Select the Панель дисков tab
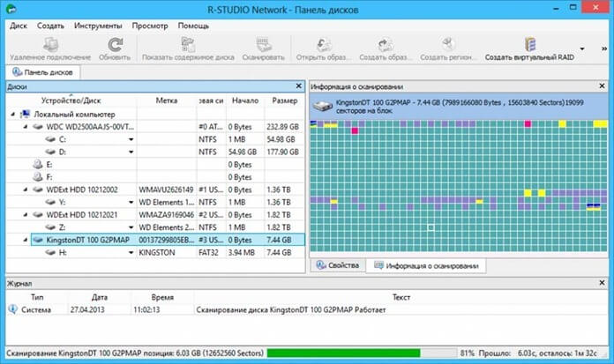614x364 pixels. (x=42, y=72)
